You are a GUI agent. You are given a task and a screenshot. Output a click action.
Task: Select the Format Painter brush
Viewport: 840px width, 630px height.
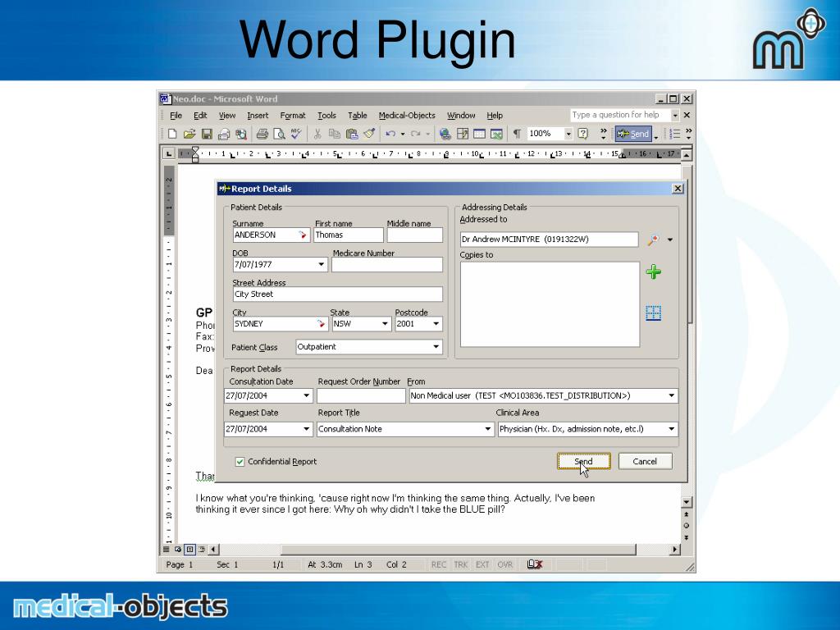click(369, 134)
